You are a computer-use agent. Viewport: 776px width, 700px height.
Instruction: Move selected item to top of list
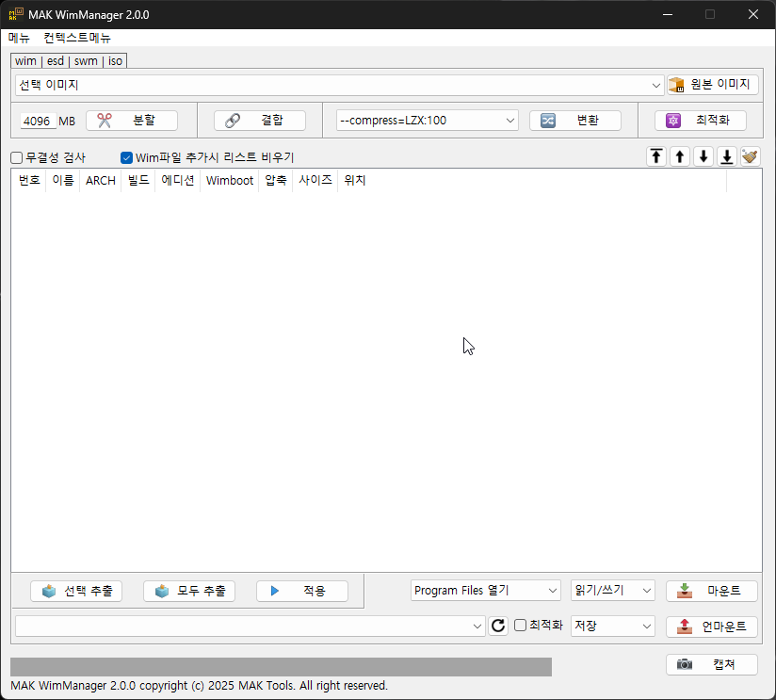pos(656,157)
